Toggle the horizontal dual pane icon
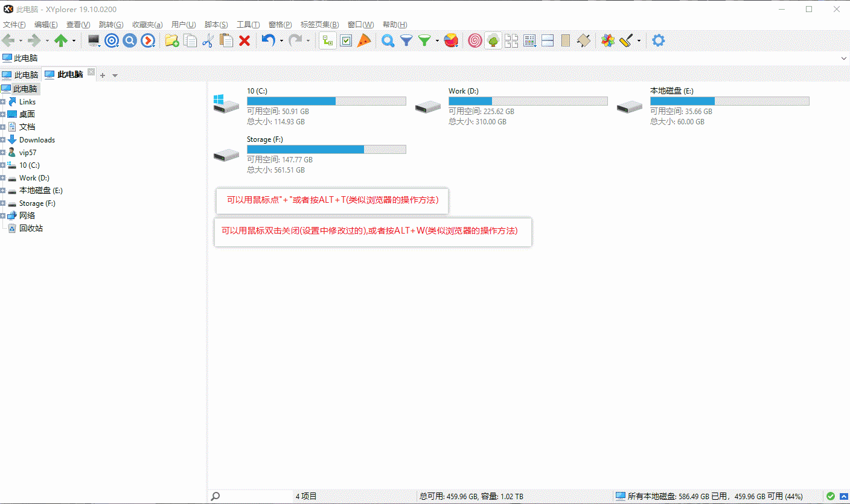This screenshot has height=504, width=850. tap(547, 40)
